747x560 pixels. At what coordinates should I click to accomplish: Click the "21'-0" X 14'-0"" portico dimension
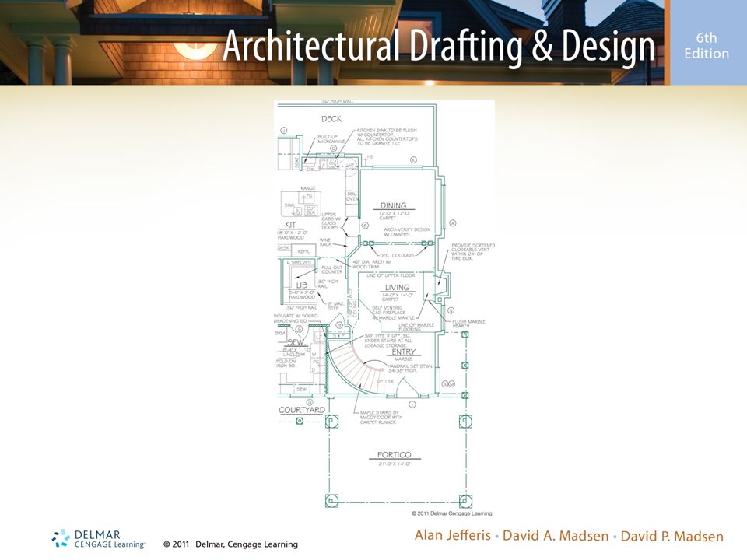[394, 464]
